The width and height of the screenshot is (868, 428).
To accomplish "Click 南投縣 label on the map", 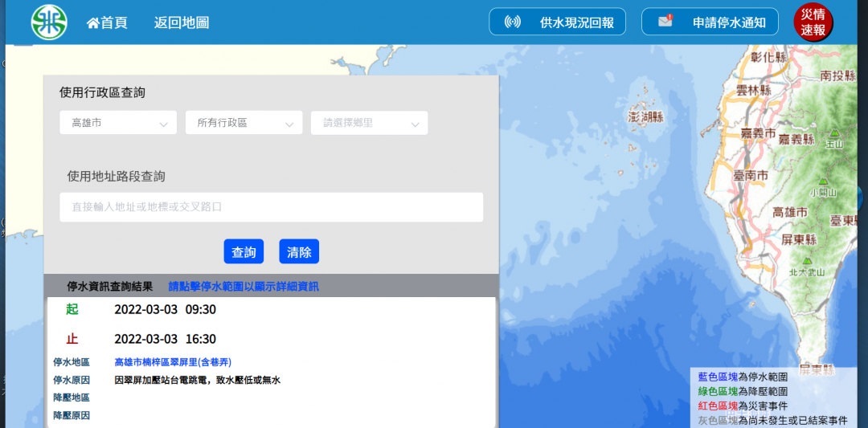I will tap(838, 75).
